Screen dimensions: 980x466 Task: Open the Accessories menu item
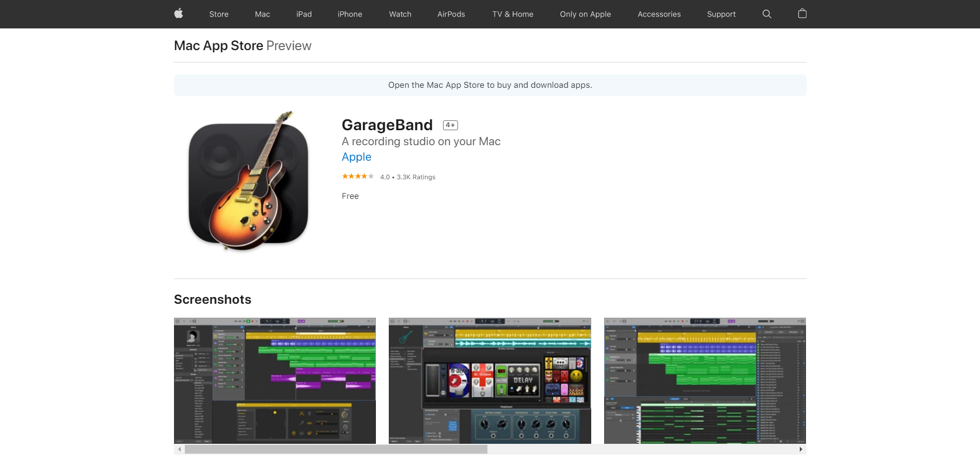coord(659,14)
